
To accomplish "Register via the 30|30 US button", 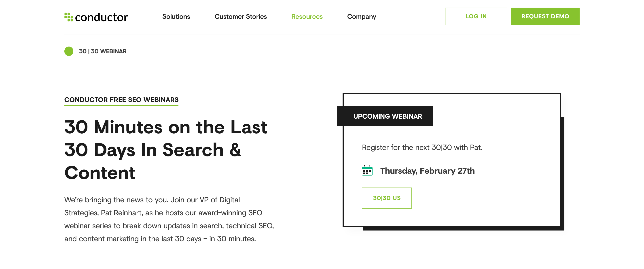I will [386, 198].
